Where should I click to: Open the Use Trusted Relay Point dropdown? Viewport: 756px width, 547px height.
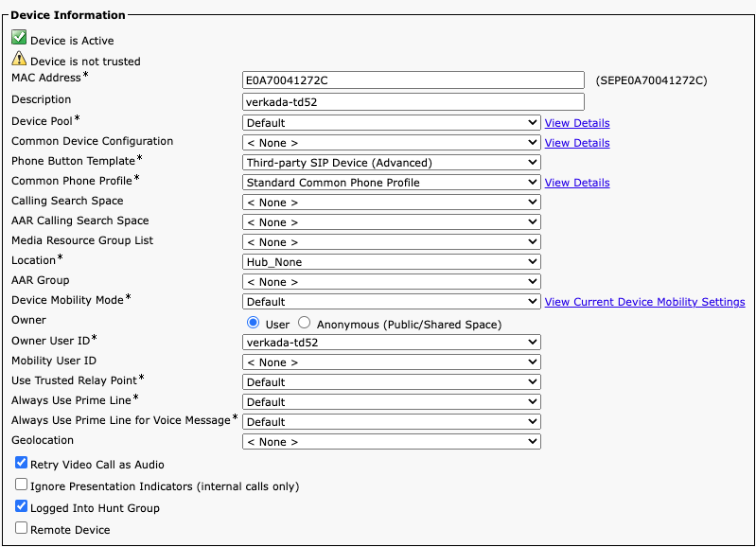click(x=391, y=382)
